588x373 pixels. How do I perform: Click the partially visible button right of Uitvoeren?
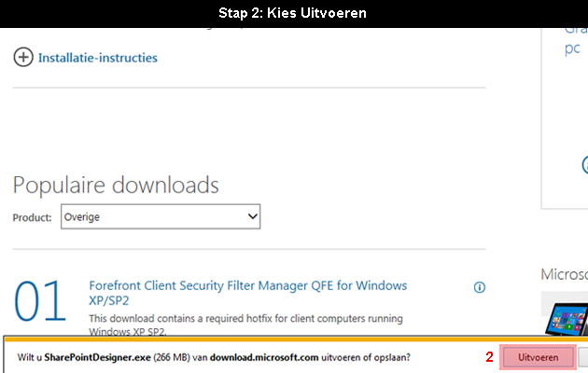(583, 357)
